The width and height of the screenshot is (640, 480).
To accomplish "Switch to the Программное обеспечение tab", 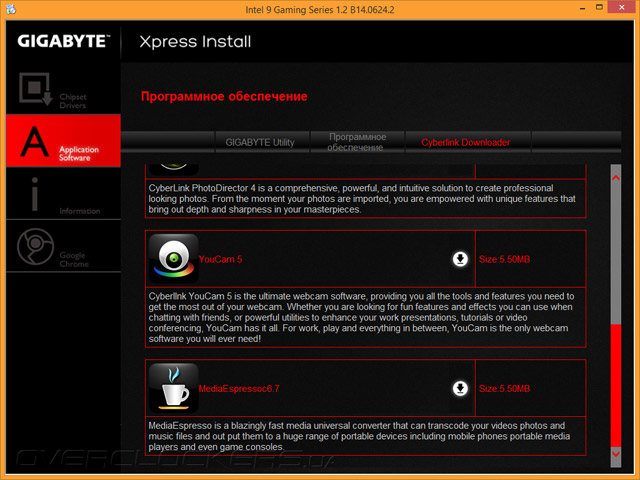I will [x=357, y=142].
